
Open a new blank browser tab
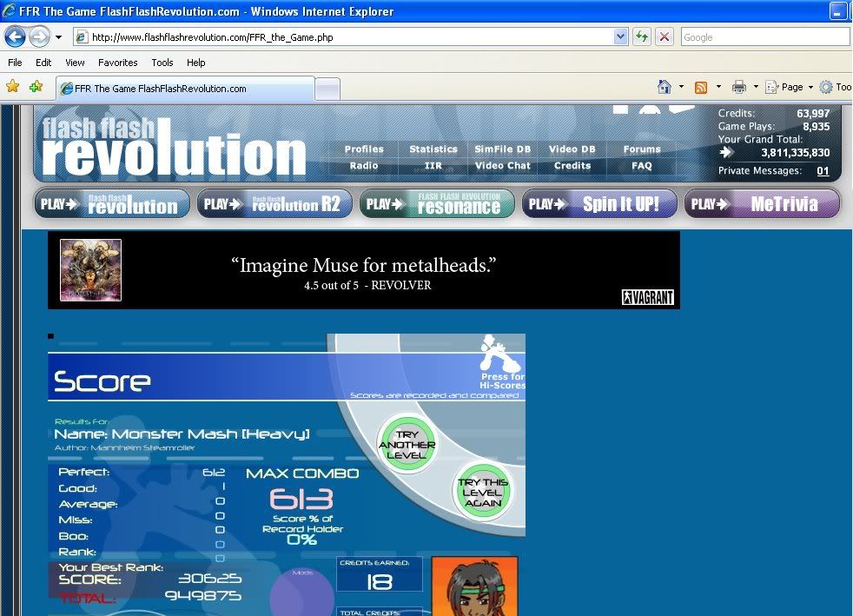coord(327,89)
